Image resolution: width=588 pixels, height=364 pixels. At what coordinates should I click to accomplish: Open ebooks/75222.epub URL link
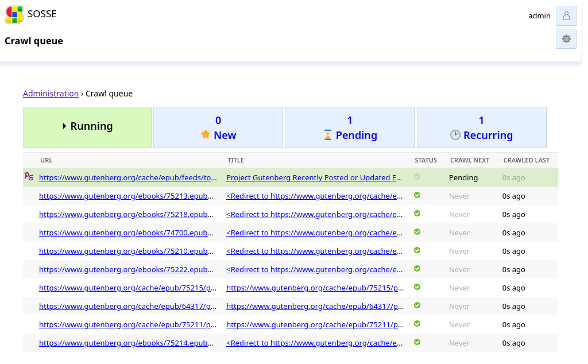tap(126, 269)
